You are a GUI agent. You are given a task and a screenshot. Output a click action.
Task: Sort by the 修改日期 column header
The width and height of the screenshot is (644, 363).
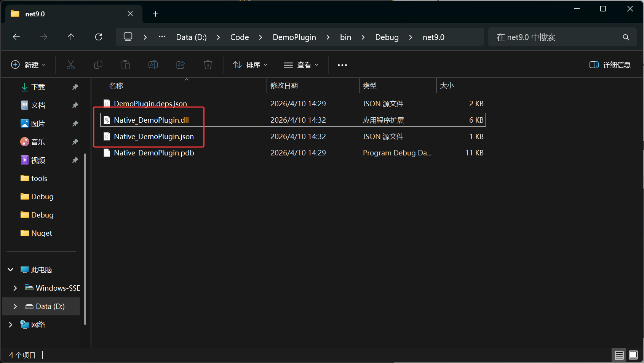click(x=284, y=86)
